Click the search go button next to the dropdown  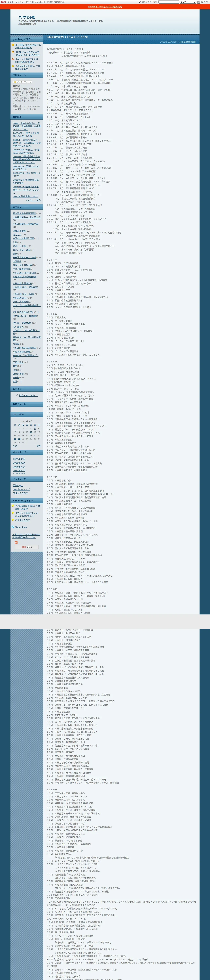[199, 2]
